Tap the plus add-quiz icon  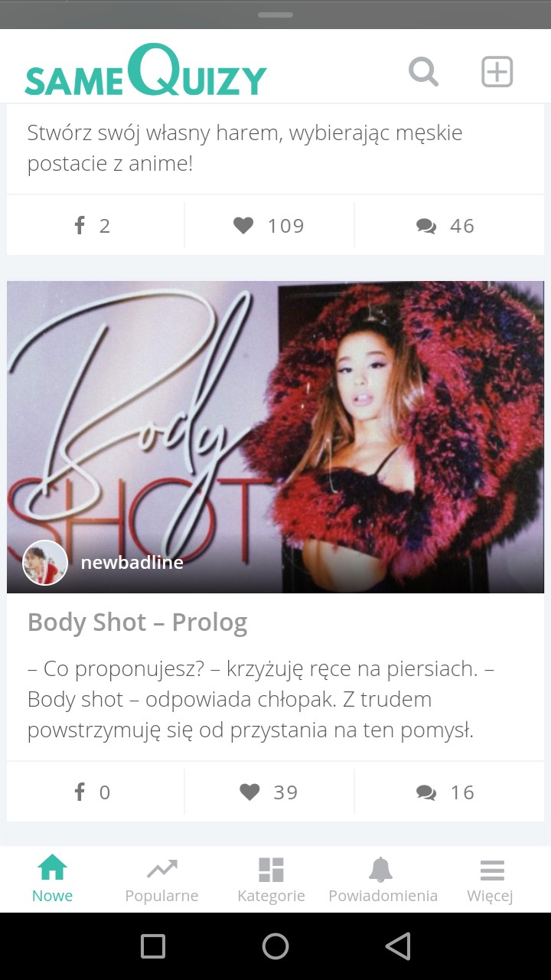(497, 72)
